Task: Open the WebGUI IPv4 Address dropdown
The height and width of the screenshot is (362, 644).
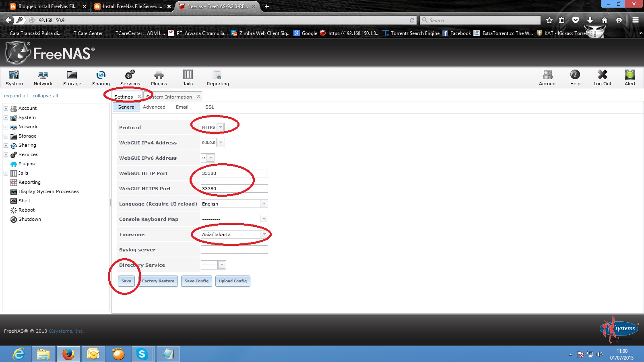Action: pos(221,142)
